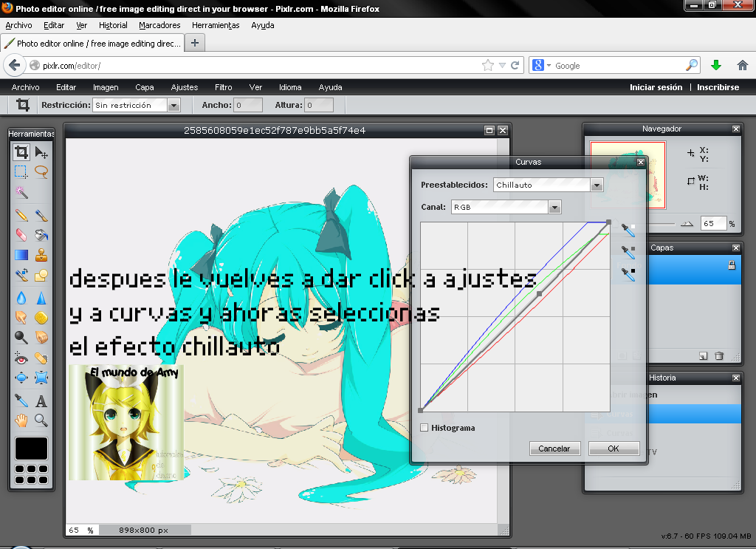Create new layer in Capas panel
The image size is (756, 549).
tap(704, 356)
